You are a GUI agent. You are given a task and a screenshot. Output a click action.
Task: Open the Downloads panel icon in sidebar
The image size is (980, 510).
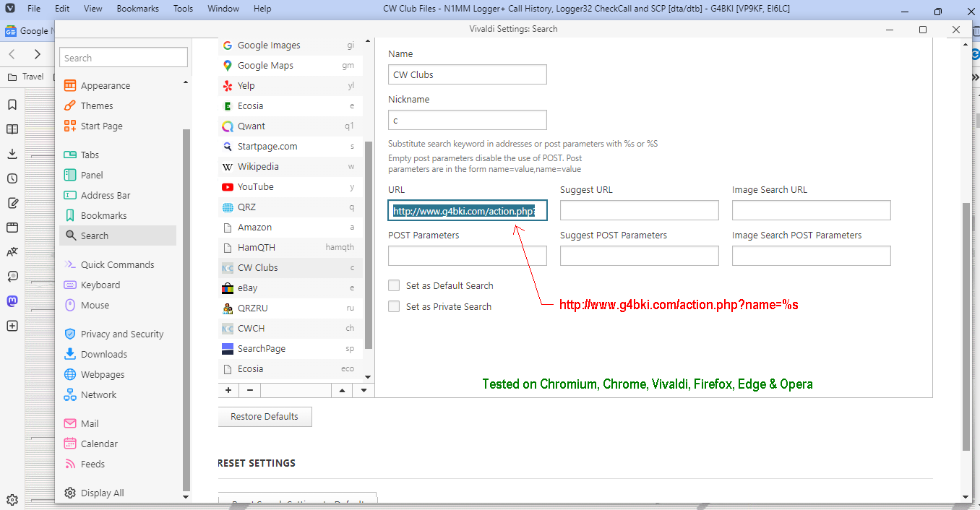point(12,154)
